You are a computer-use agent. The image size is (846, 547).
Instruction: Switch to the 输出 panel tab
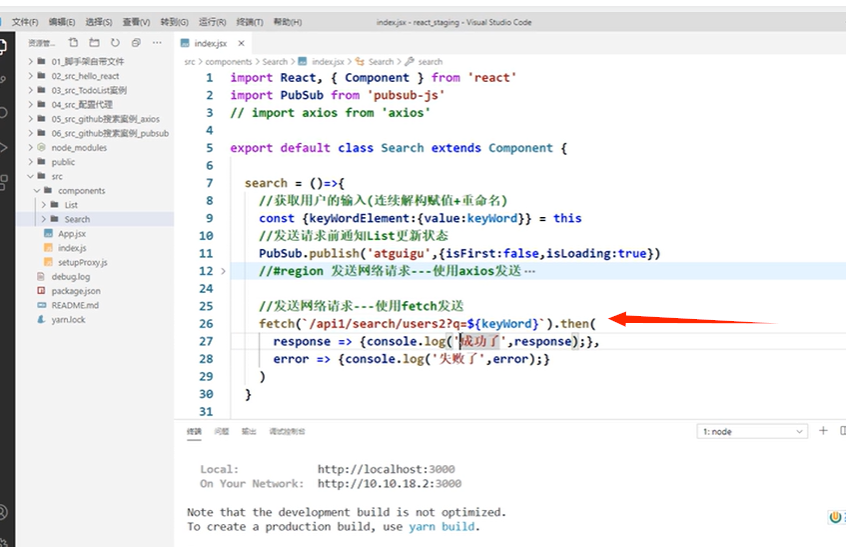[x=248, y=432]
